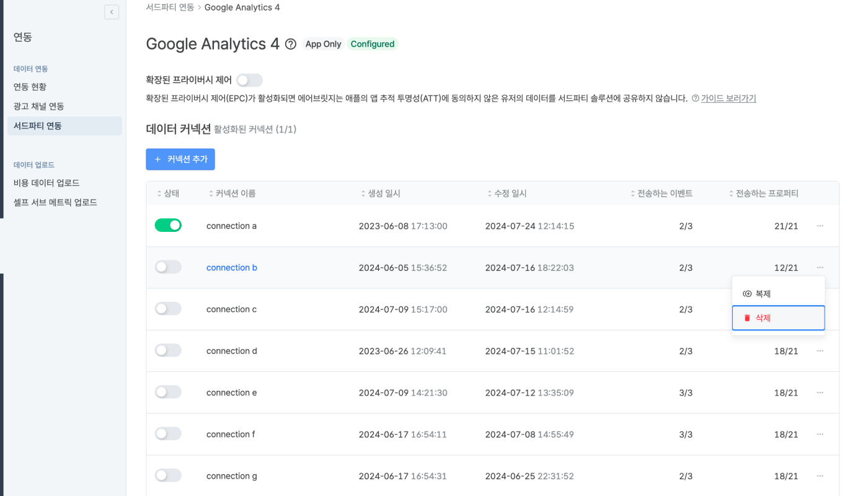Click the 활성화된 커넥션 (1/1) count
The image size is (868, 496).
coord(255,129)
